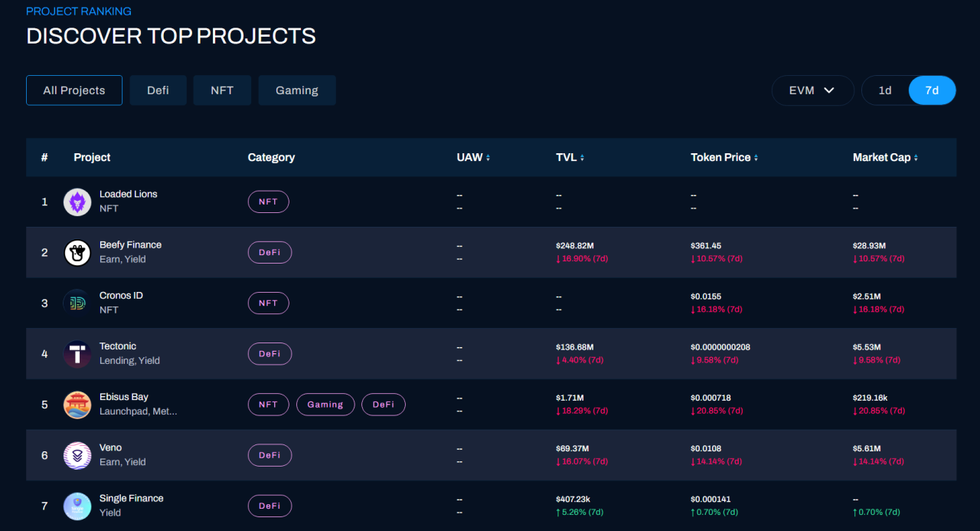Switch to the Defi filter tab
Image resolution: width=980 pixels, height=531 pixels.
[158, 90]
